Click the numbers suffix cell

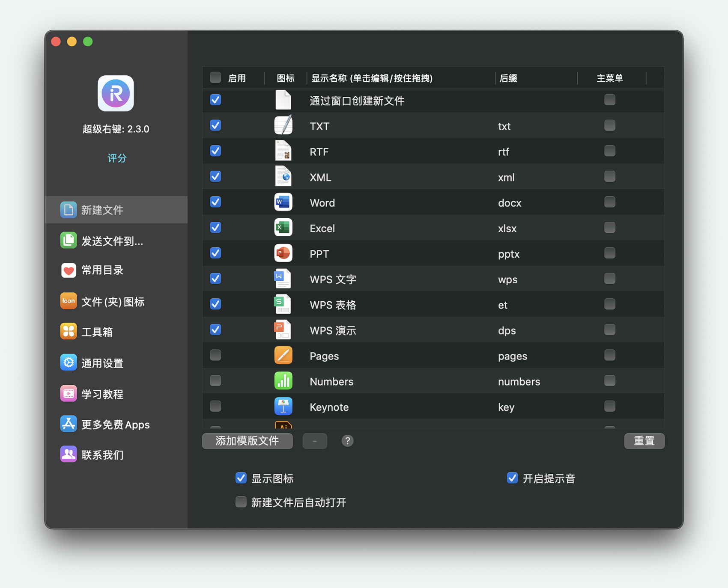click(x=519, y=382)
